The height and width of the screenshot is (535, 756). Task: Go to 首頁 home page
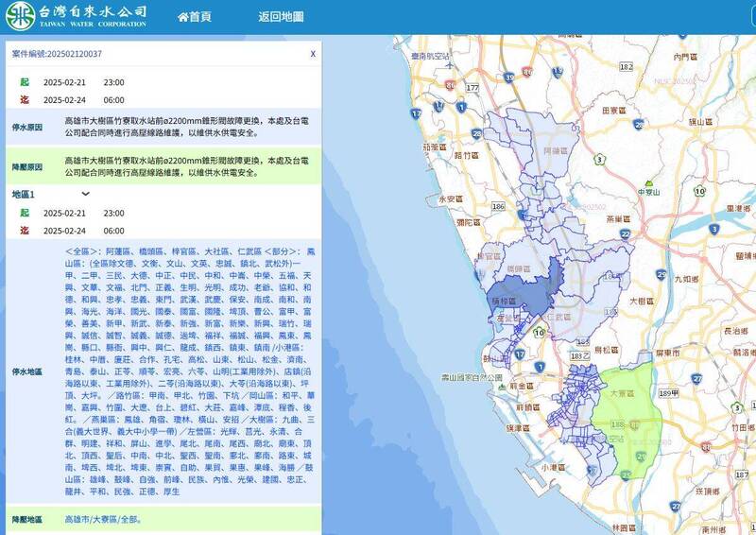[x=194, y=17]
